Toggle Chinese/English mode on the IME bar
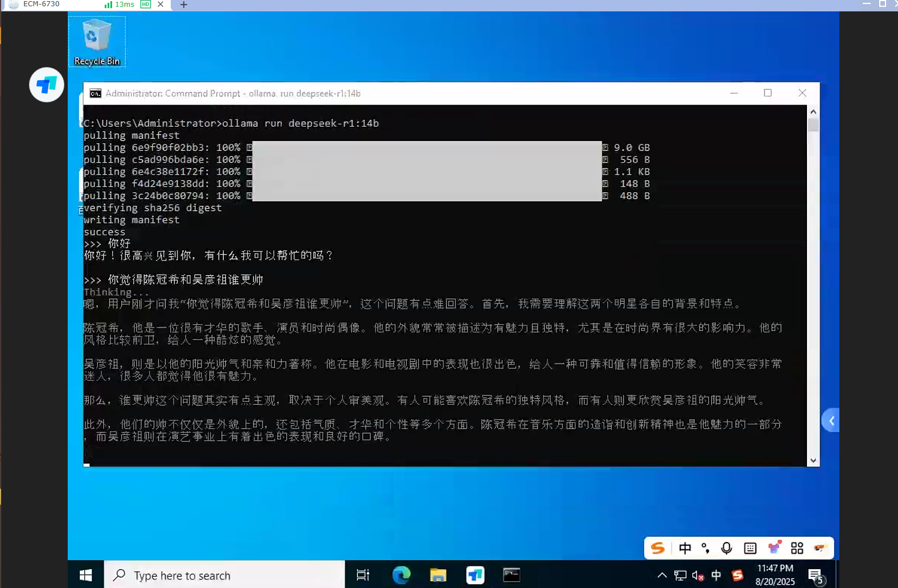 pyautogui.click(x=685, y=548)
